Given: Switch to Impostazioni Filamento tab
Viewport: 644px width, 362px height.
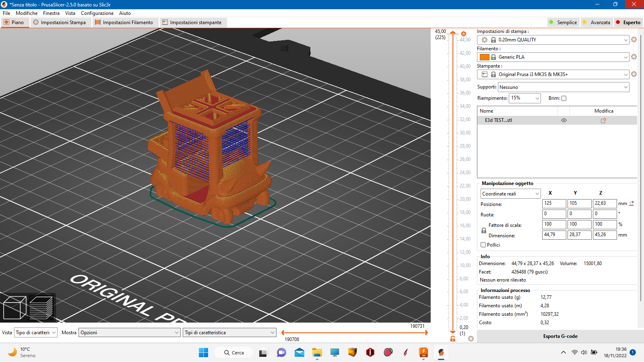Looking at the screenshot, I should tap(124, 23).
